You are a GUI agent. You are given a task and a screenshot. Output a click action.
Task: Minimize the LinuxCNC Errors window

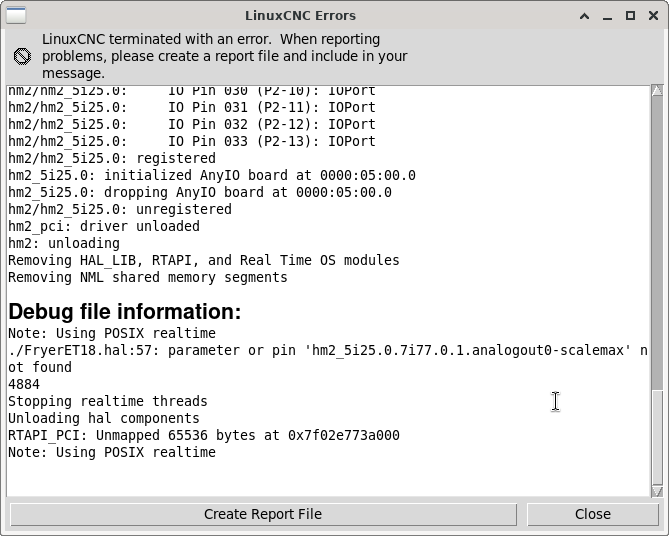click(609, 15)
